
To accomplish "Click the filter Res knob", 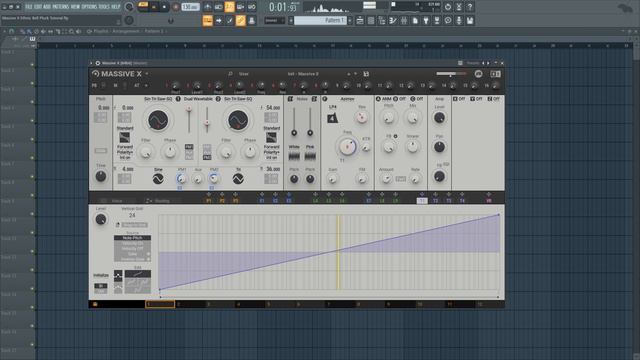I will point(362,118).
